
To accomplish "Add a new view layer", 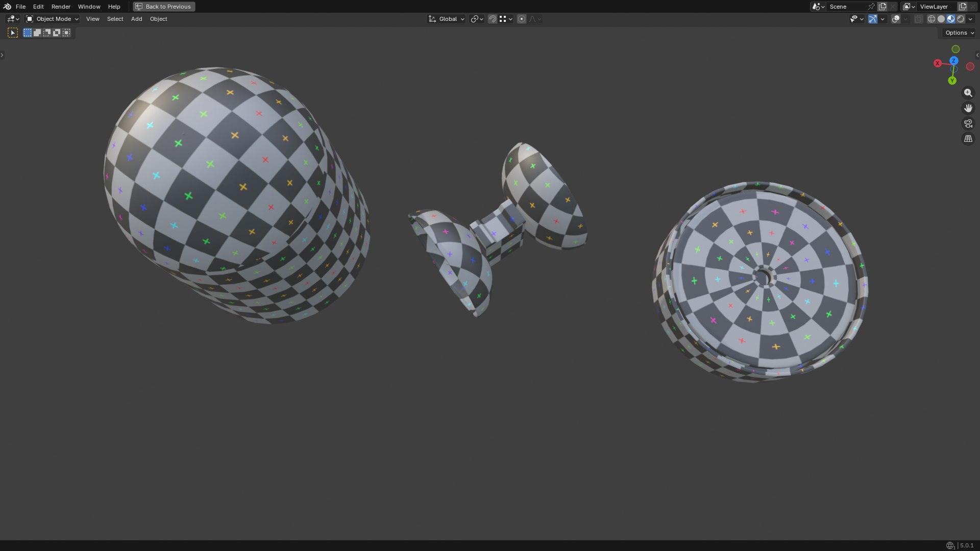I will click(963, 7).
